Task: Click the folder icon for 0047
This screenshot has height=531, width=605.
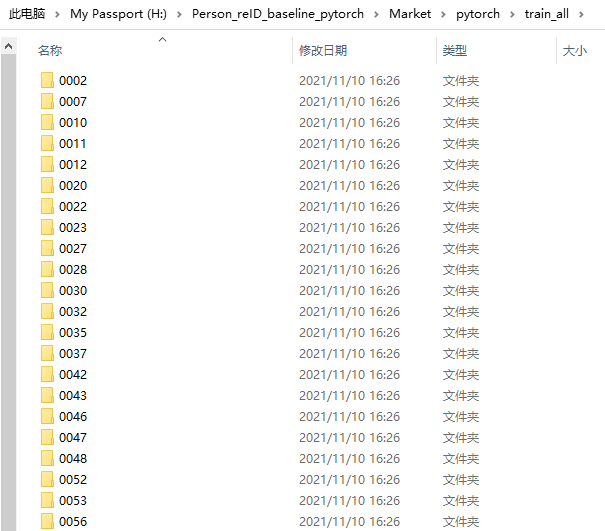Action: [x=47, y=437]
